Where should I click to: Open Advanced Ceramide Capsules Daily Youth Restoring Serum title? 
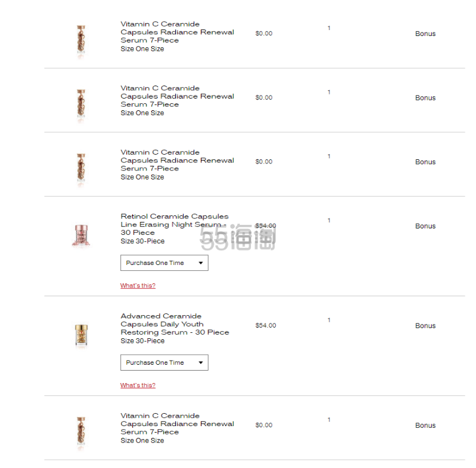tap(175, 324)
